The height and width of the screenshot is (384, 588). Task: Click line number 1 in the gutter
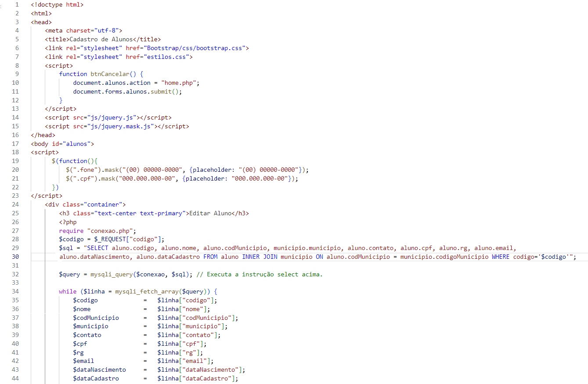pyautogui.click(x=17, y=4)
